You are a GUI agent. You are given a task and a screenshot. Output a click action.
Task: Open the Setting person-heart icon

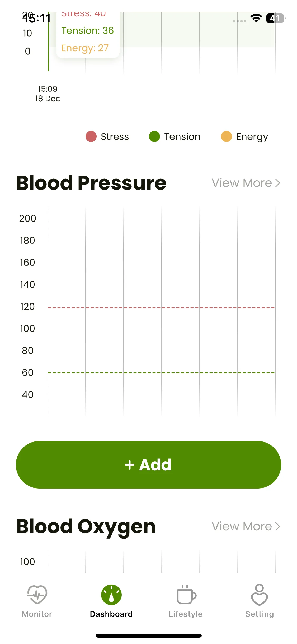(260, 595)
